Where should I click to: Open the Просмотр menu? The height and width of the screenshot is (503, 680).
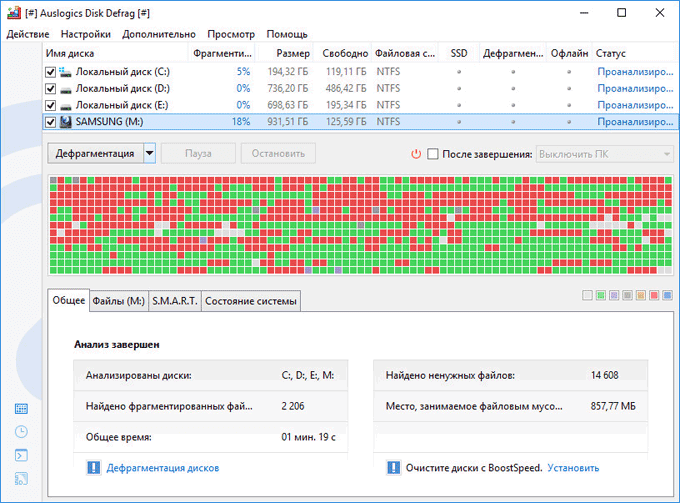point(231,34)
